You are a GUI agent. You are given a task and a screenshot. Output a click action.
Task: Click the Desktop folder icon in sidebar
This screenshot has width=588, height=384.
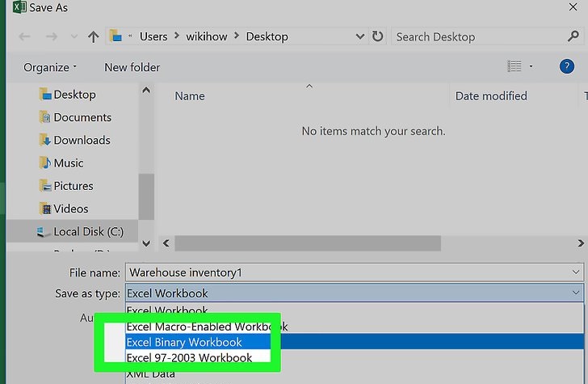45,94
